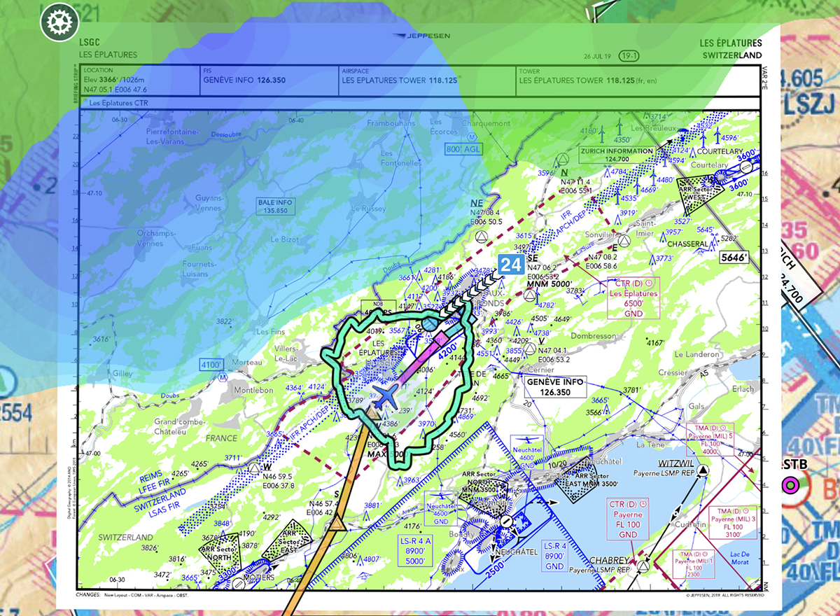The width and height of the screenshot is (840, 616).
Task: Click the ZURICH INFORMATION 124.700 box
Action: tap(617, 155)
